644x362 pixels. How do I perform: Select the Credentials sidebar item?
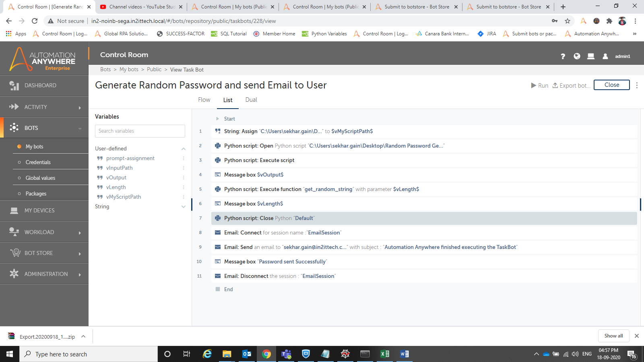click(x=38, y=162)
